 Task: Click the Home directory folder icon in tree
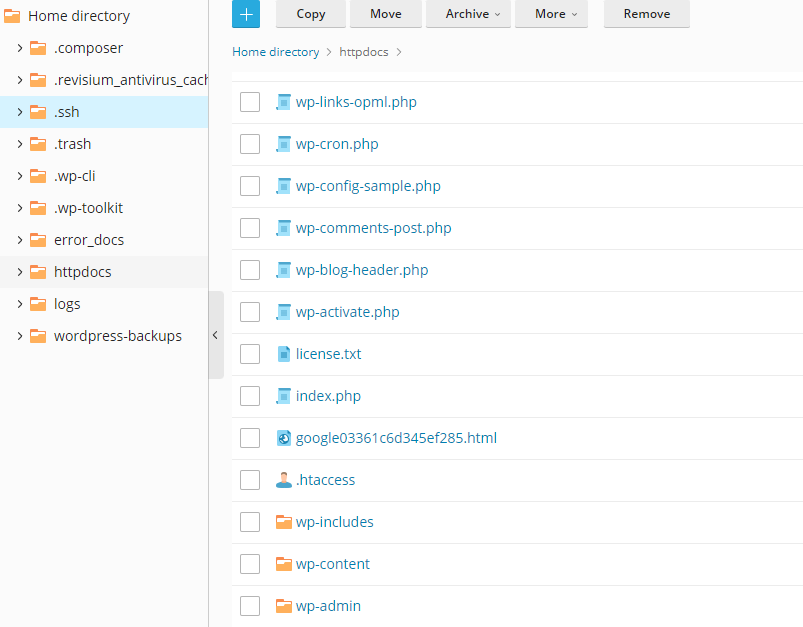tap(13, 16)
